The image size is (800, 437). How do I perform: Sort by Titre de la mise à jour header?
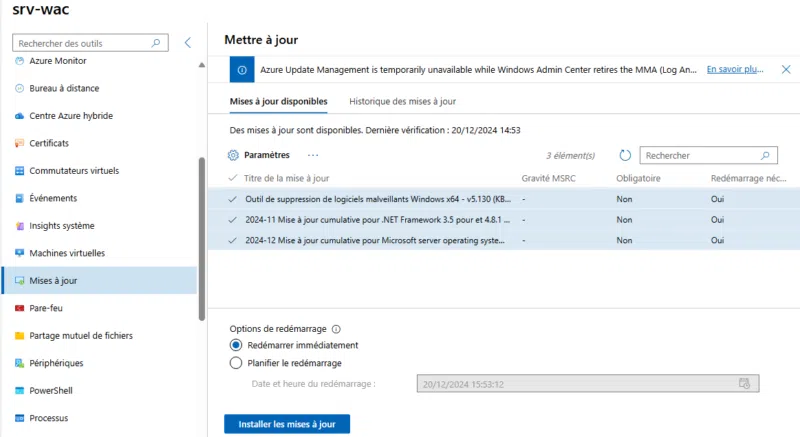tap(286, 178)
